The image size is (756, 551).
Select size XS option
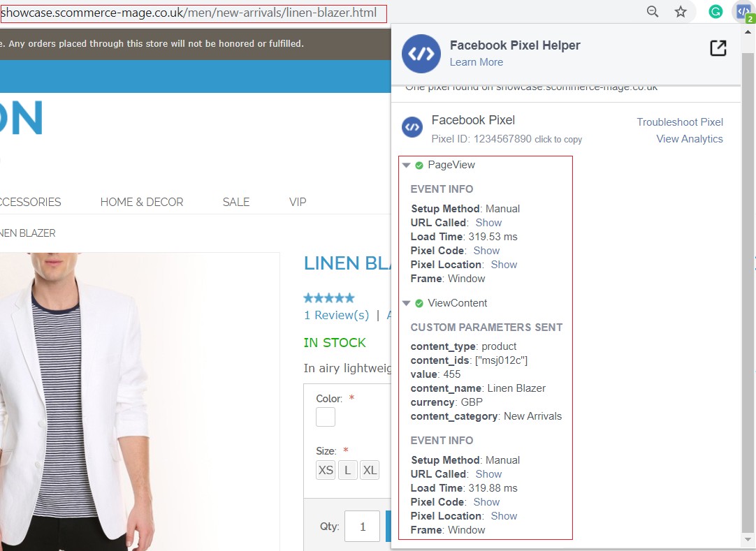coord(326,470)
